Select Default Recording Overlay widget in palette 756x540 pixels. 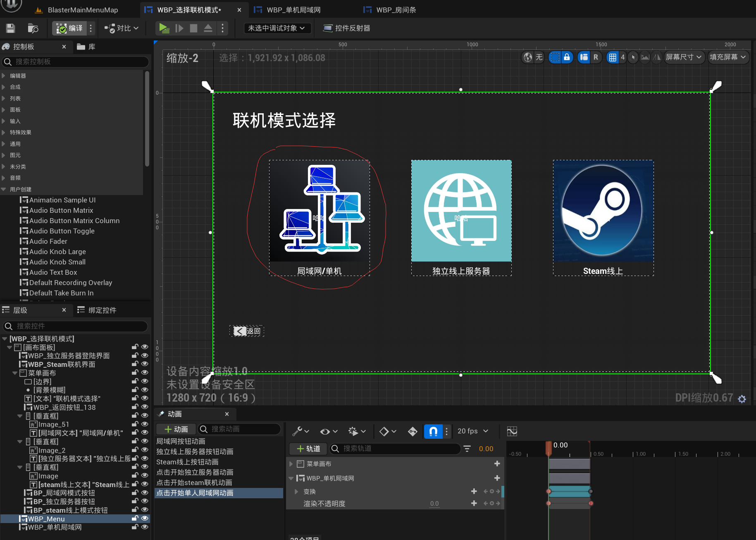(x=71, y=283)
